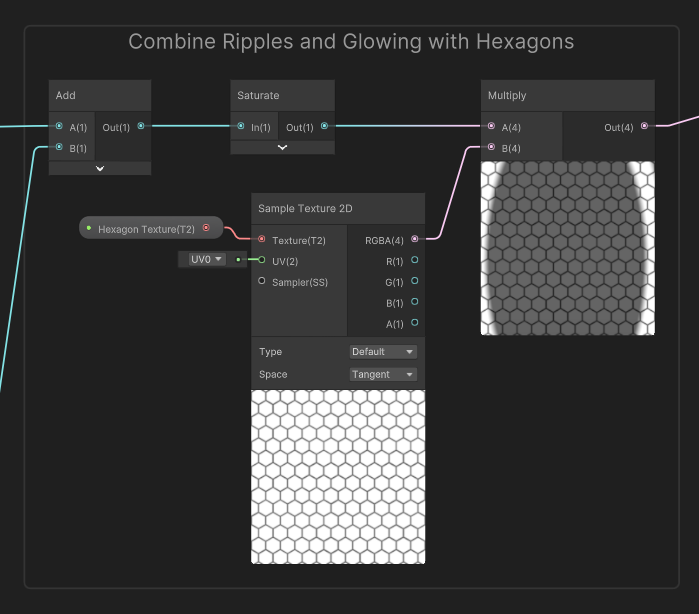Select the Combine Ripples and Glowing group title
The image size is (699, 614).
[351, 42]
